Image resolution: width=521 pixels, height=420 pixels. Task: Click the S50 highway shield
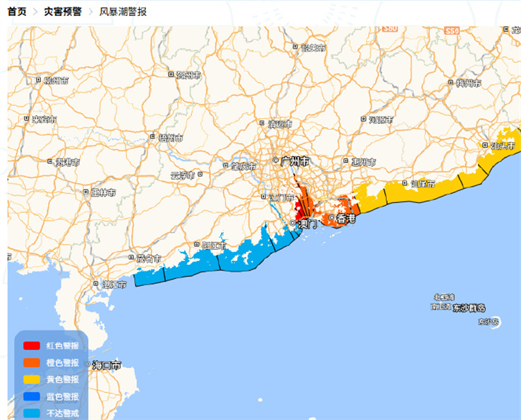(x=452, y=31)
